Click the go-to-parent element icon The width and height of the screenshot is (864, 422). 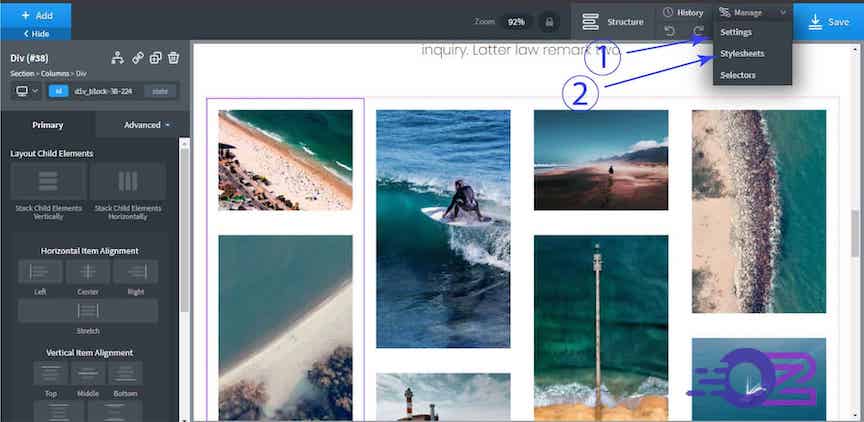[118, 58]
